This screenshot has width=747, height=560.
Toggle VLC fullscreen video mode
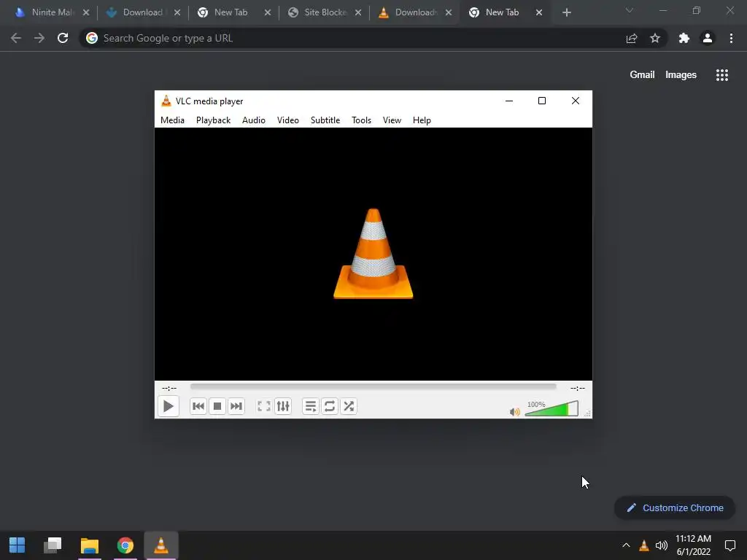264,406
